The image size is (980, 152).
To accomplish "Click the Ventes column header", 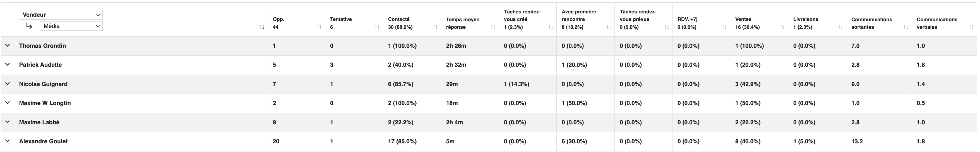I will (x=743, y=19).
